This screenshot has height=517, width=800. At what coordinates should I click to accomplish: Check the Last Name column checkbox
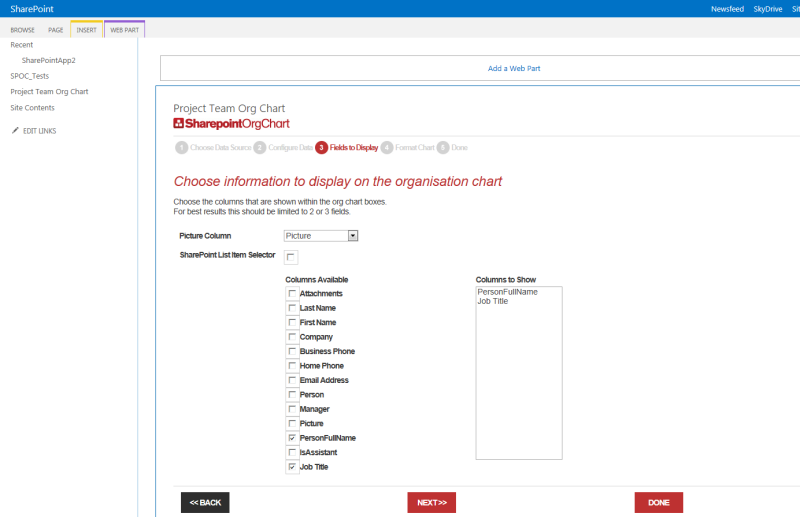pyautogui.click(x=292, y=308)
